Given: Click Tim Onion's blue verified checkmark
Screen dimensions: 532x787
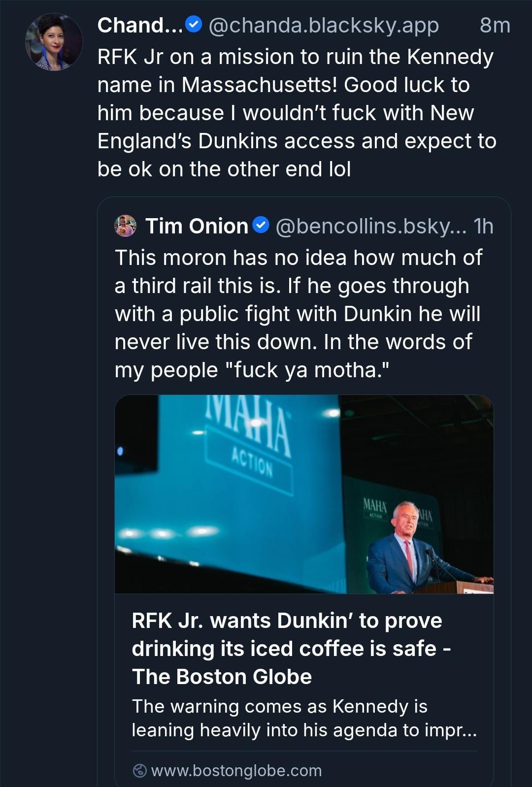Looking at the screenshot, I should [x=261, y=226].
